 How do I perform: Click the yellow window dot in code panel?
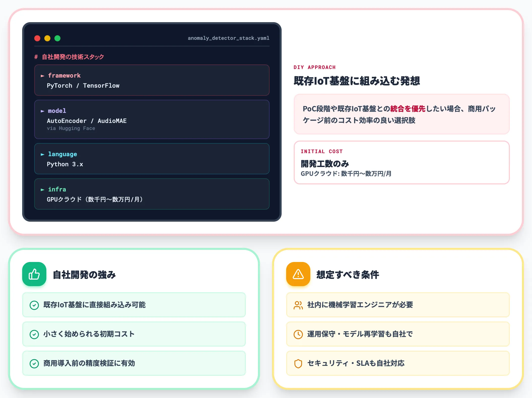47,38
